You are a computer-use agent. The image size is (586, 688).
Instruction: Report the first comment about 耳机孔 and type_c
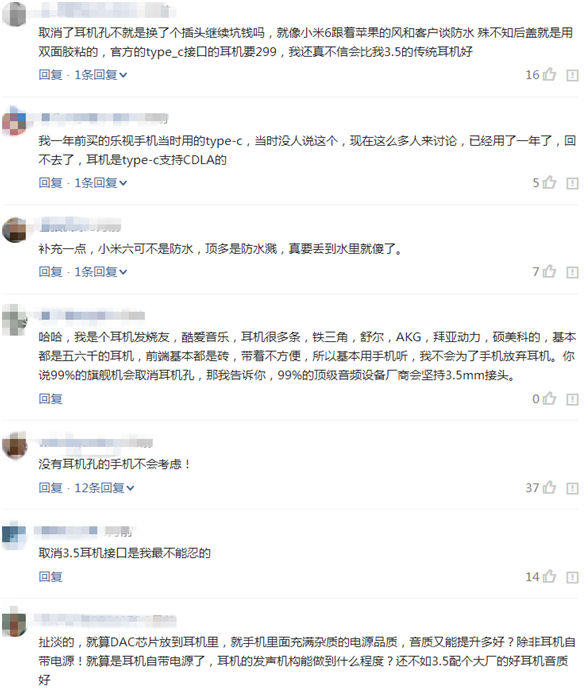coord(572,75)
